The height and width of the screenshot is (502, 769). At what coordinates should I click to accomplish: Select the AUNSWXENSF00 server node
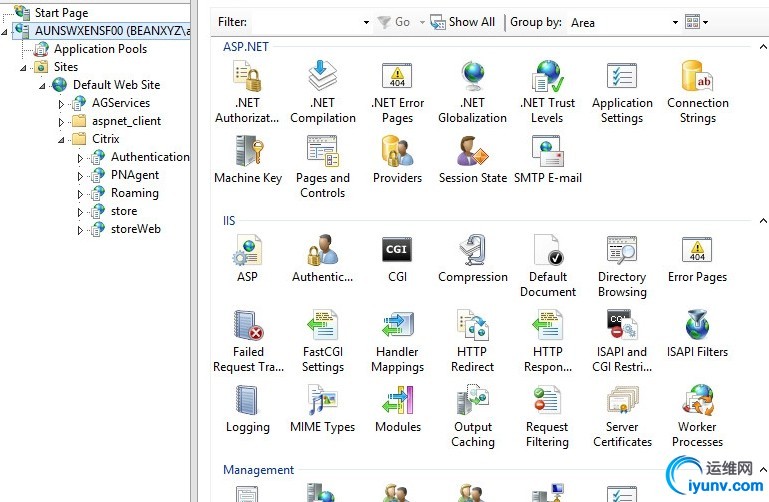[x=112, y=31]
